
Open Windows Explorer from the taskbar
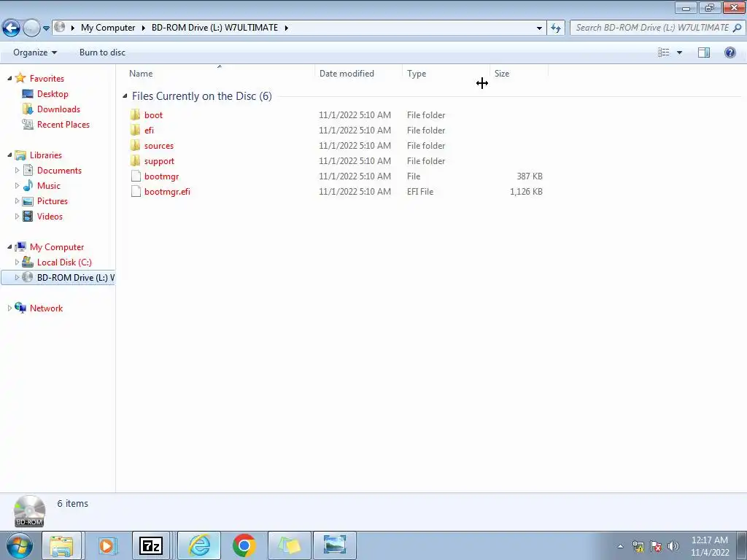(62, 545)
